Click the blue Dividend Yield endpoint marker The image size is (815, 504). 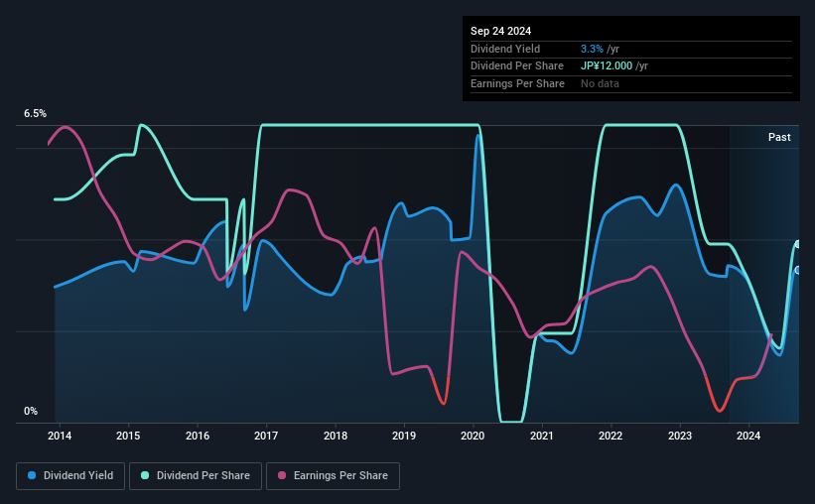pos(798,270)
